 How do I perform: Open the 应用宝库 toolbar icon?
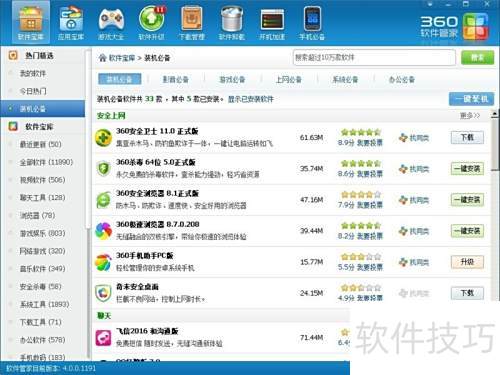(70, 22)
